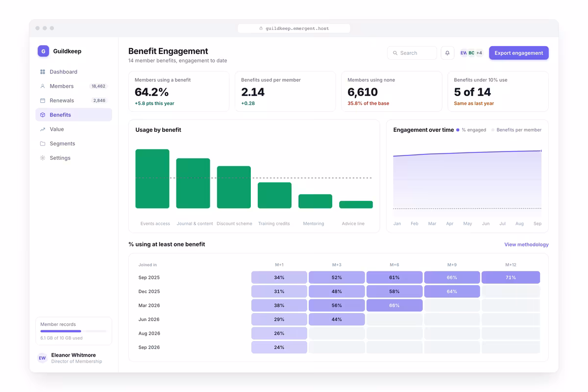
Task: Open Renewals in sidebar
Action: tap(73, 100)
